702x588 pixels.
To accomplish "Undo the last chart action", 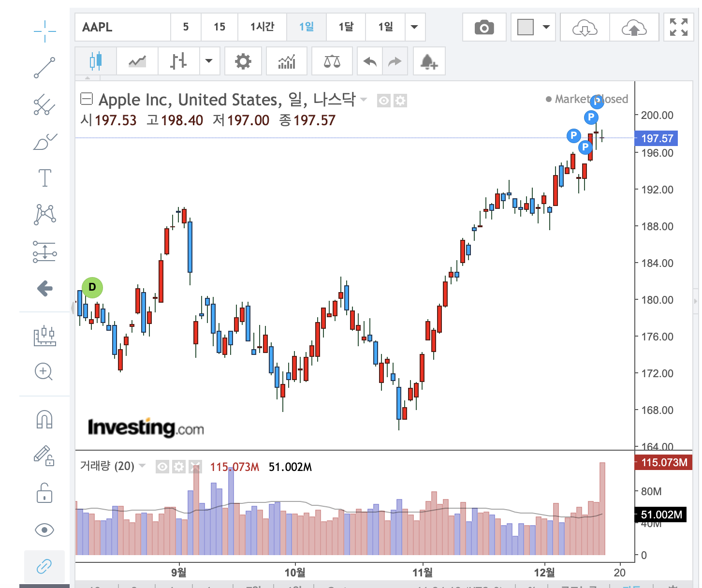I will click(x=370, y=61).
